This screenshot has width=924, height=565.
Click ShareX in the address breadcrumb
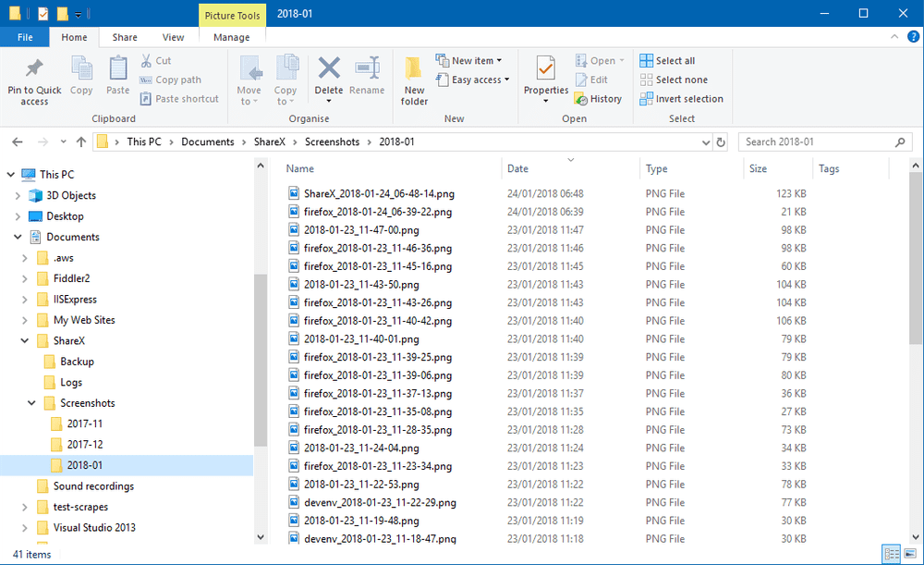(x=269, y=141)
